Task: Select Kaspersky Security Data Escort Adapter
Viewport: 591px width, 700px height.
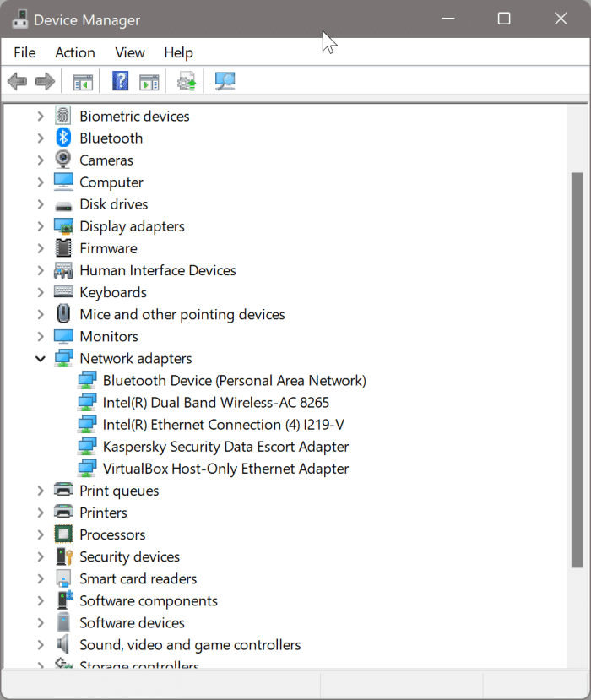Action: [x=226, y=447]
